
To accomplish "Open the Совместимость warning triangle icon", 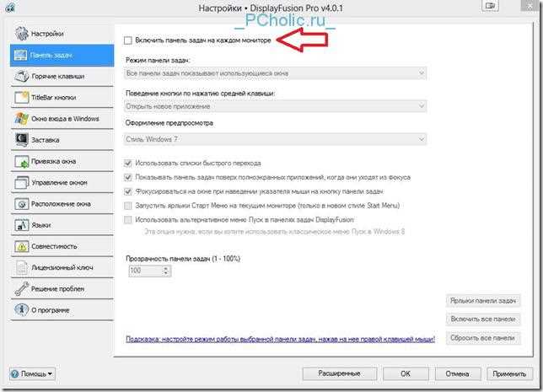I will pyautogui.click(x=21, y=246).
